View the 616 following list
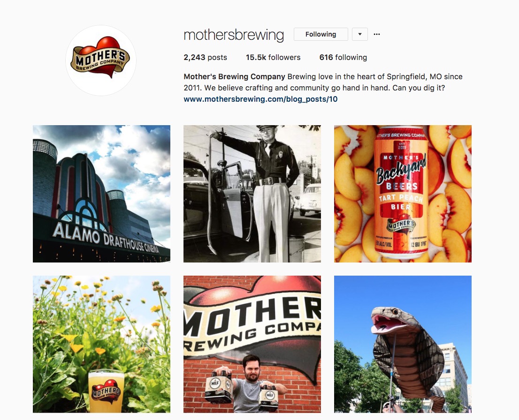This screenshot has height=420, width=519. coord(343,57)
